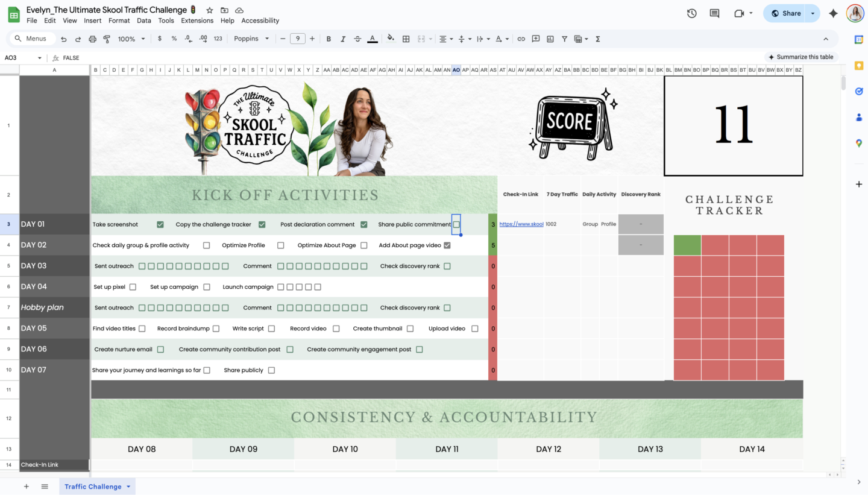
Task: Open Google Keep side panel
Action: tap(859, 65)
